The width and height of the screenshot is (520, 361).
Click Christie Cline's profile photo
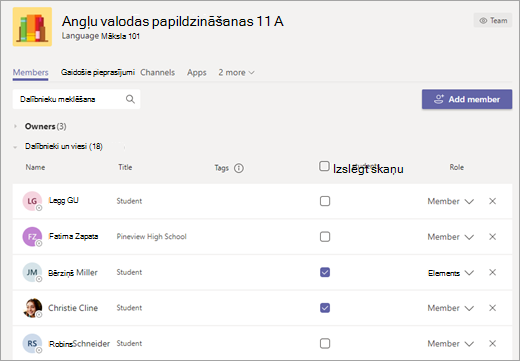(32, 308)
